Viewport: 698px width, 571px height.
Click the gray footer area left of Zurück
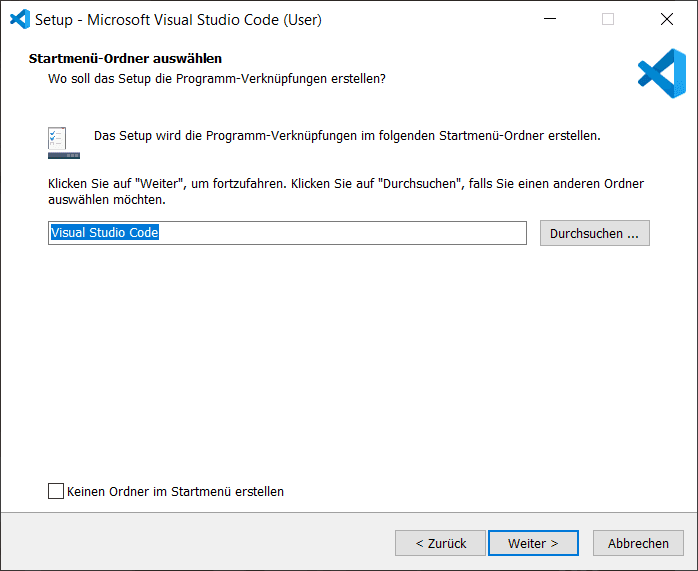[200, 543]
